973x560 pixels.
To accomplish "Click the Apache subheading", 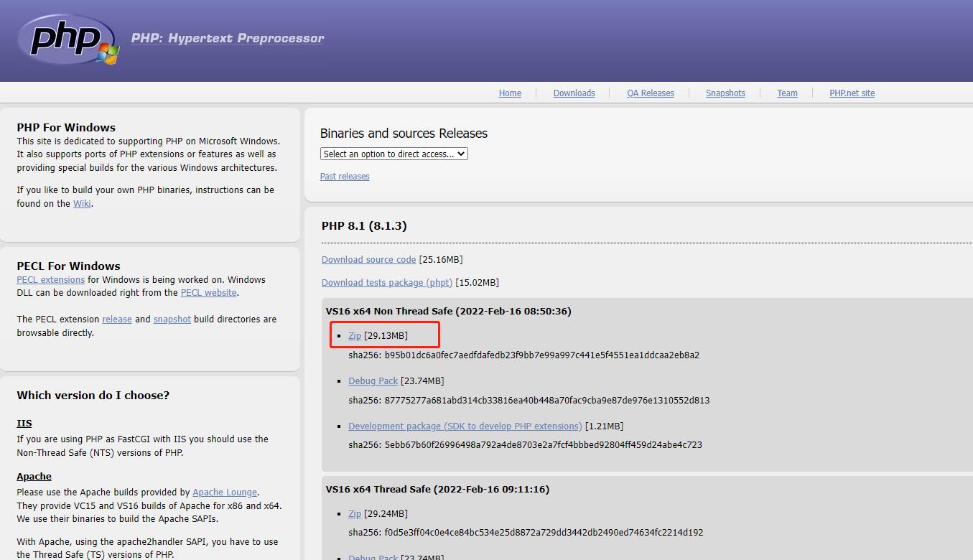I will [34, 477].
